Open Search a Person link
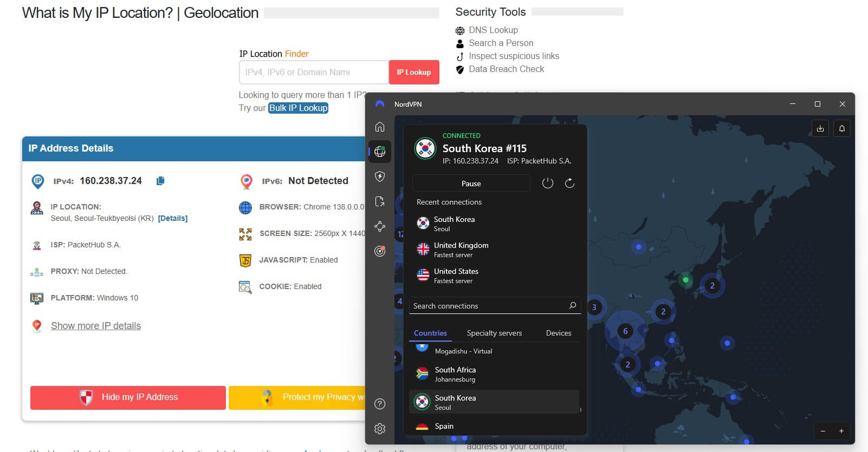Image resolution: width=868 pixels, height=452 pixels. (501, 43)
